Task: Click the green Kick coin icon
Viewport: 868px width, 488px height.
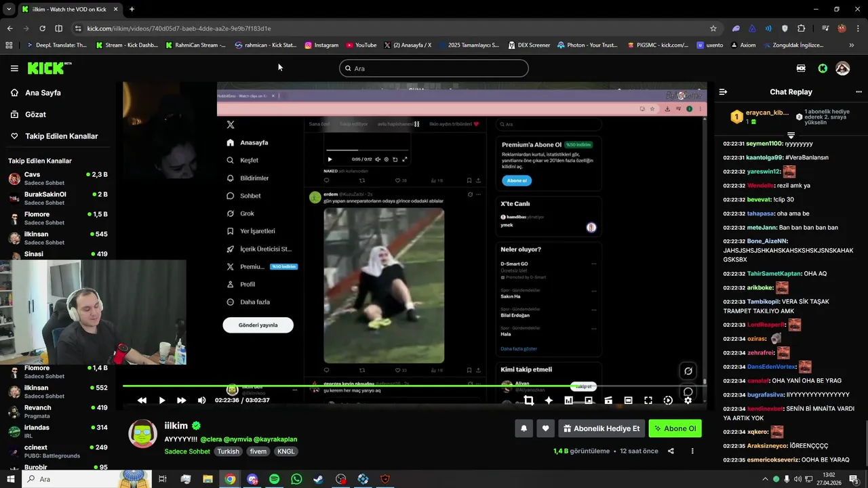Action: (x=823, y=68)
